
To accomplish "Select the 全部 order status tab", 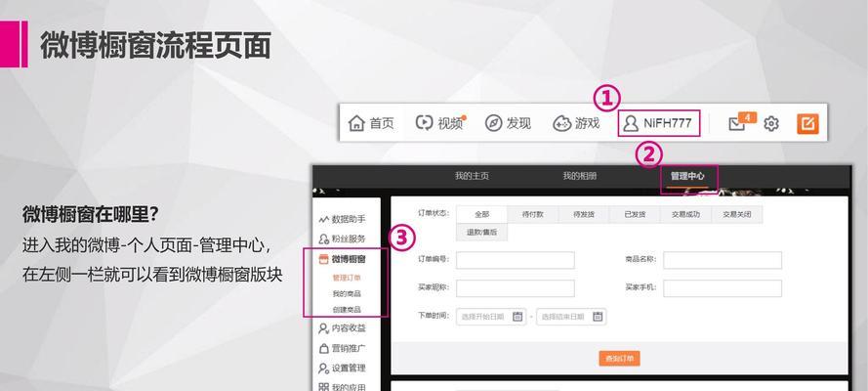I will click(x=481, y=214).
